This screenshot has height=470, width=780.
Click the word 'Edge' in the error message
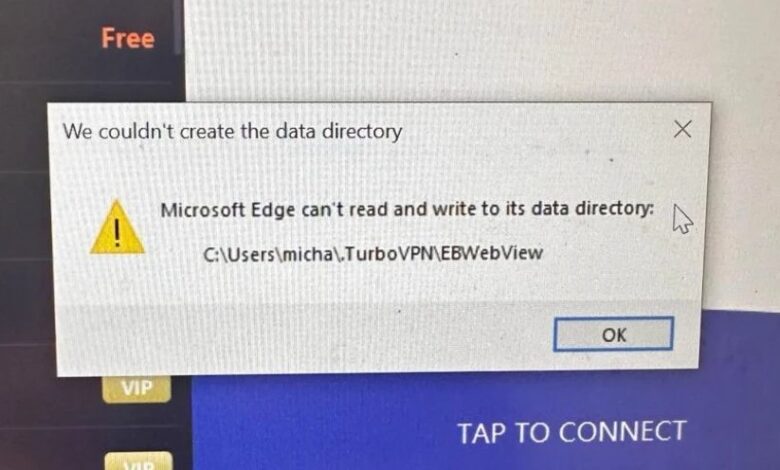(273, 210)
